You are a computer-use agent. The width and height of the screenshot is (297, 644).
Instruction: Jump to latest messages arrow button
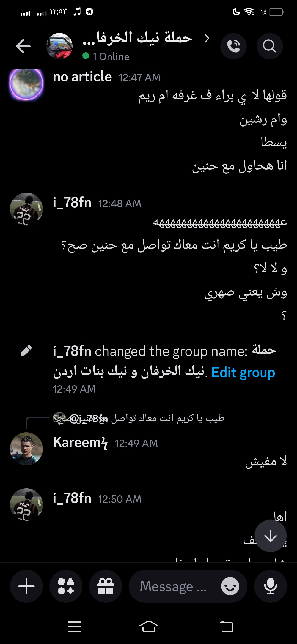tap(271, 536)
